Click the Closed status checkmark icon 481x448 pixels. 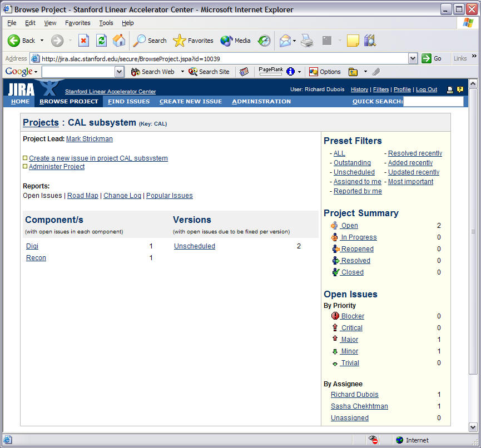tap(336, 272)
